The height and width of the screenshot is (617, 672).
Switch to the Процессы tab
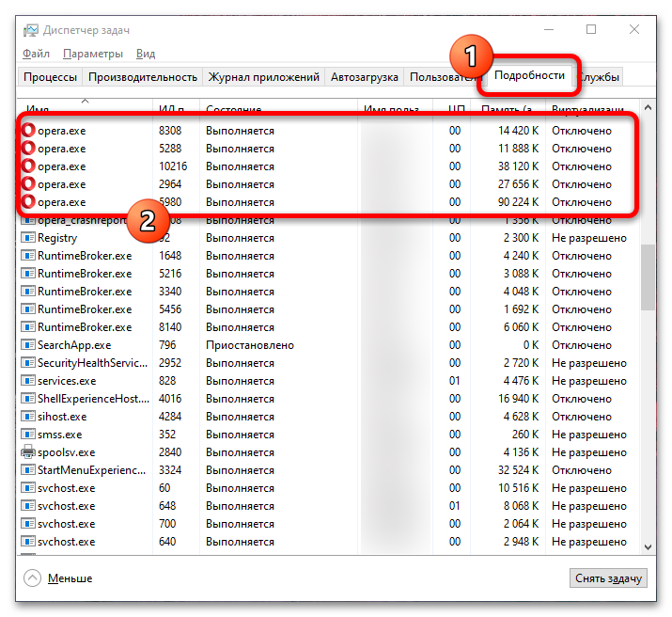[x=50, y=77]
